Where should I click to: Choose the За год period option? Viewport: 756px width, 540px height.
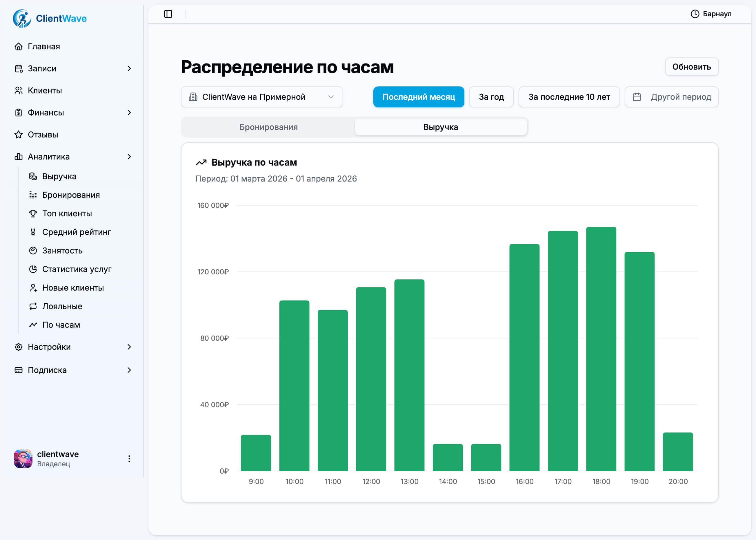(491, 97)
